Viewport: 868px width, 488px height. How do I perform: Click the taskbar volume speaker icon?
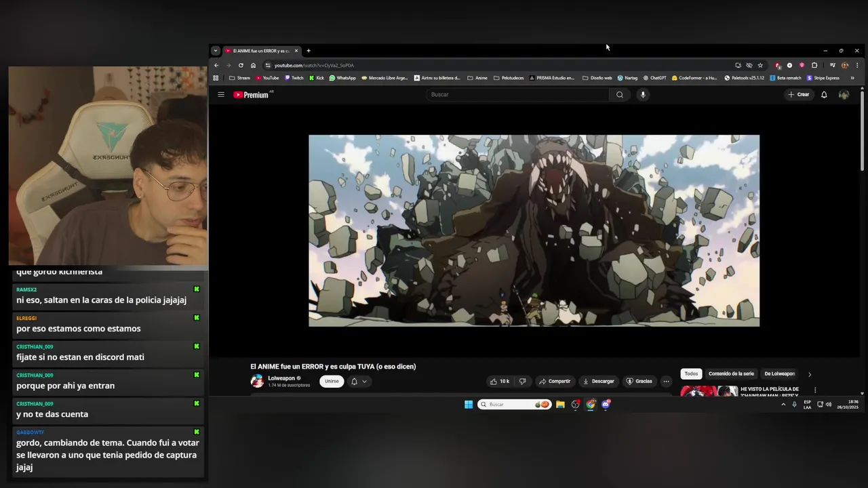pyautogui.click(x=829, y=405)
